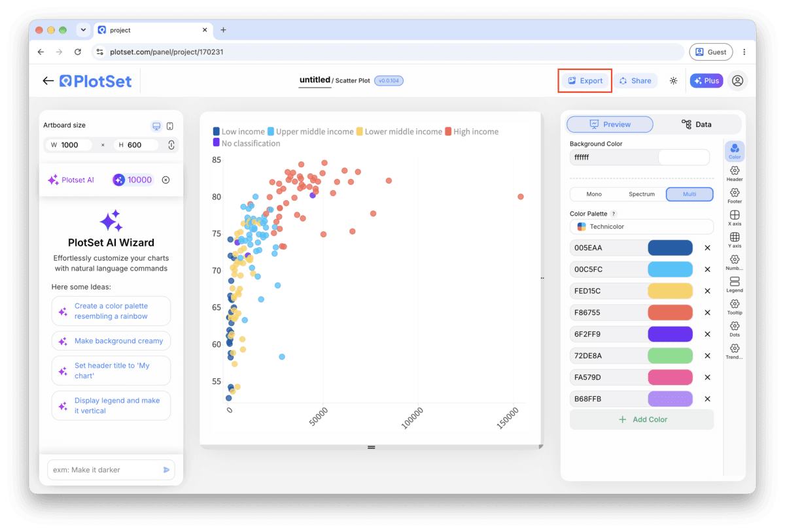This screenshot has width=785, height=532.
Task: Click the Guest profile button
Action: click(x=711, y=52)
